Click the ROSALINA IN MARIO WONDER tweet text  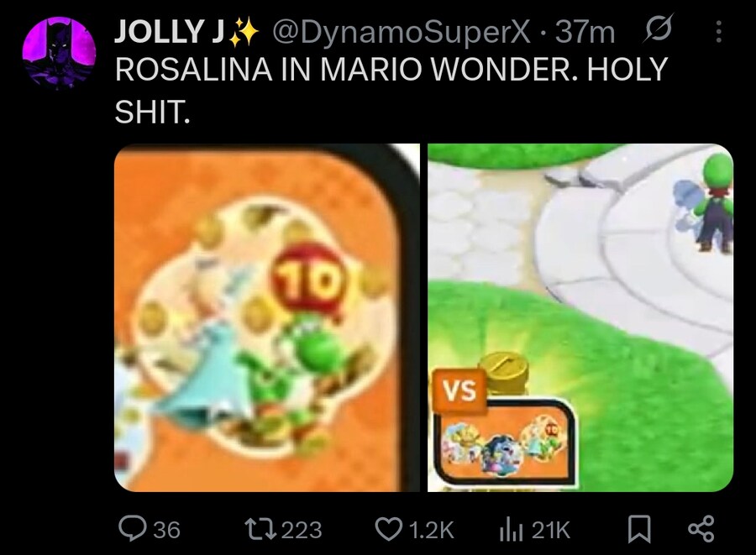391,91
